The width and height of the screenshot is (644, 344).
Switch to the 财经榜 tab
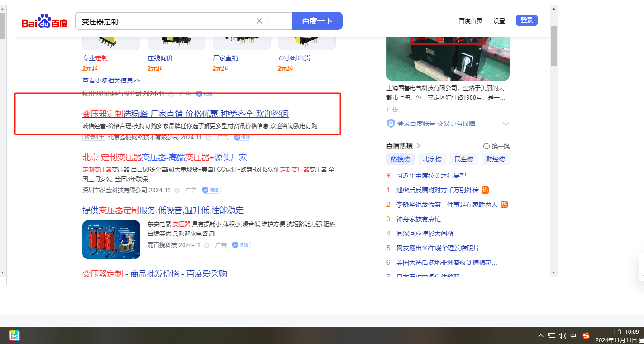pyautogui.click(x=496, y=159)
